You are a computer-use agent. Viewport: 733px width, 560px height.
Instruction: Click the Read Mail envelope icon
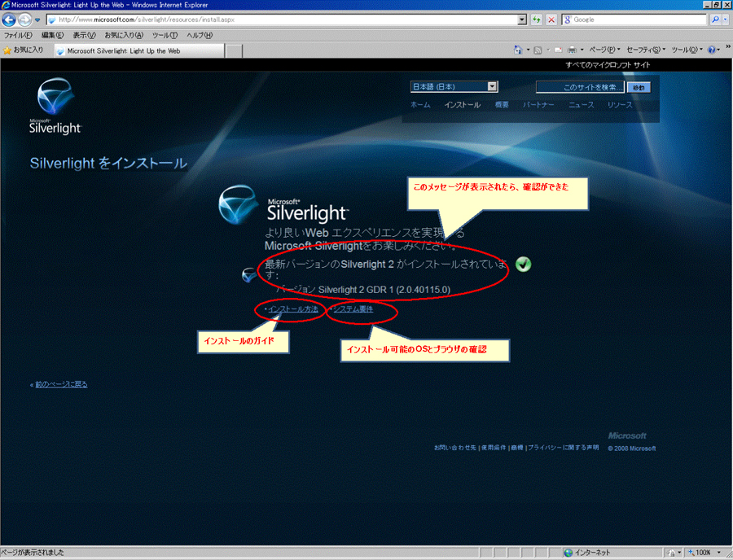(x=558, y=50)
